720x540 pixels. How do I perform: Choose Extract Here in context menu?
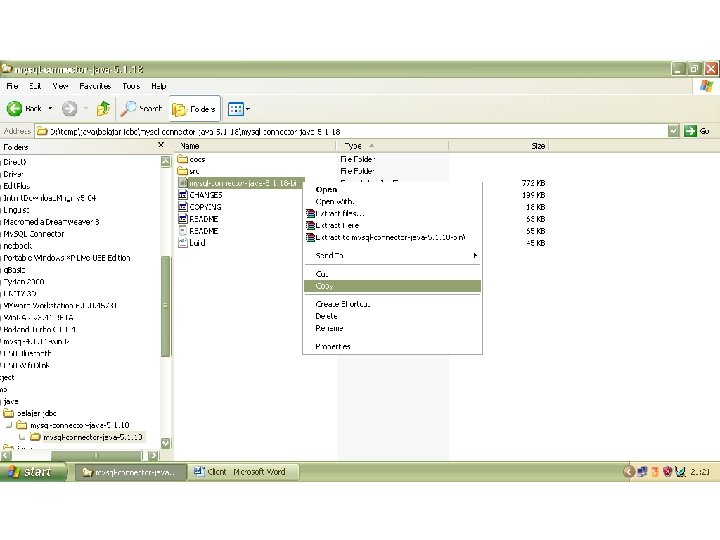[x=392, y=225]
